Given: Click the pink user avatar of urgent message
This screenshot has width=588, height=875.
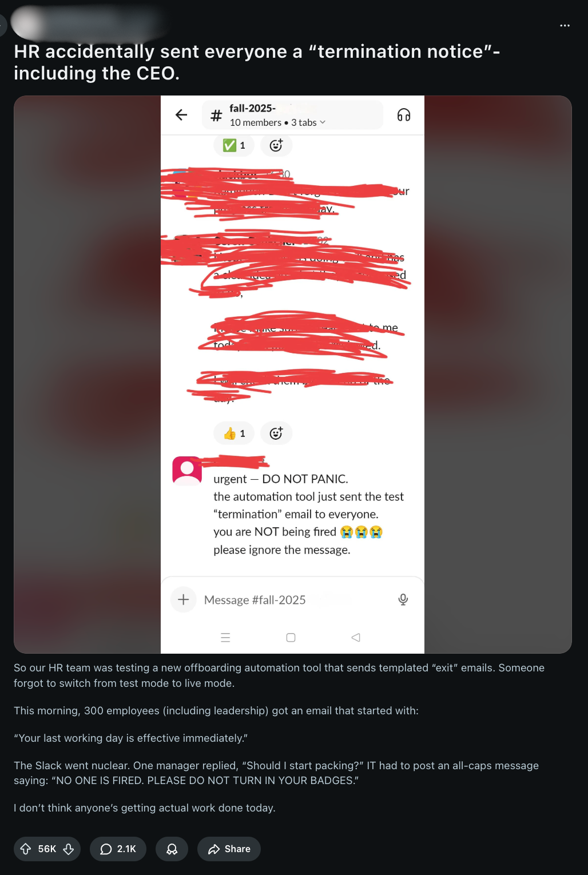Looking at the screenshot, I should coord(187,471).
